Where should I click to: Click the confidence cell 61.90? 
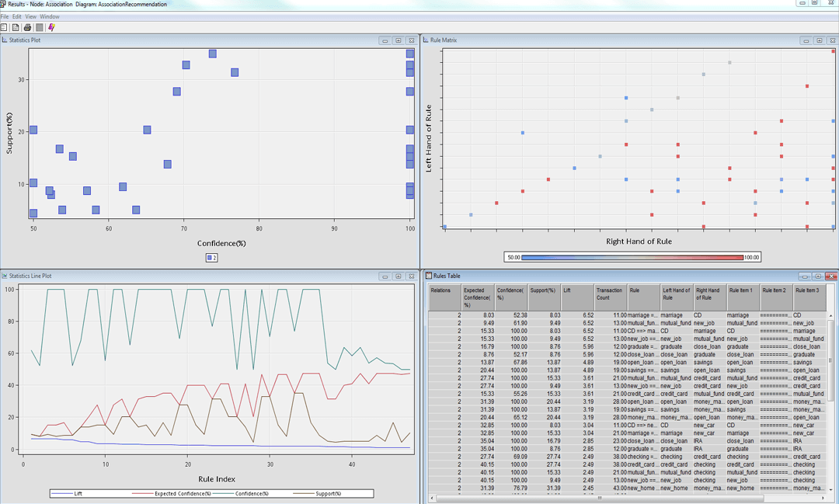click(511, 323)
